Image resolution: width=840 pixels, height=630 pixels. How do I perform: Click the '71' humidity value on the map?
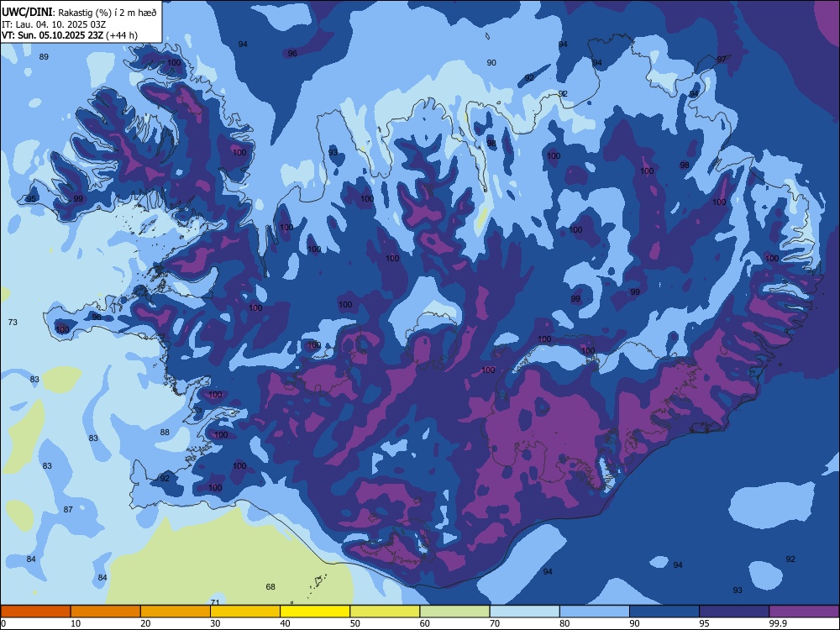click(215, 602)
